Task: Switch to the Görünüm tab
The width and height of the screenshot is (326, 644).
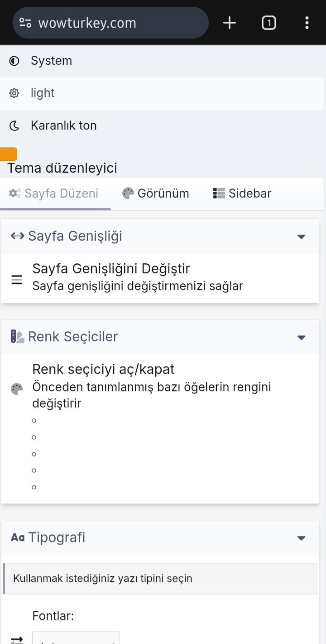Action: click(x=156, y=194)
